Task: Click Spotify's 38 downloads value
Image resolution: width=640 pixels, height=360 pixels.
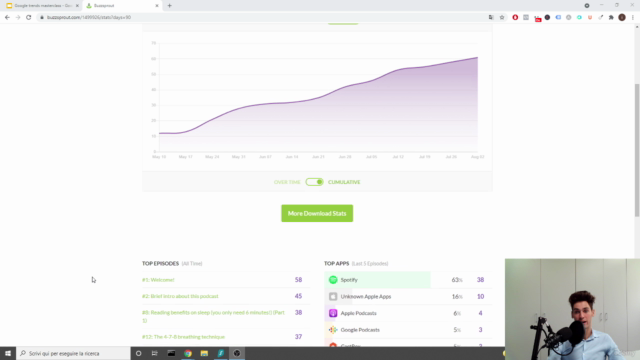Action: coord(480,280)
